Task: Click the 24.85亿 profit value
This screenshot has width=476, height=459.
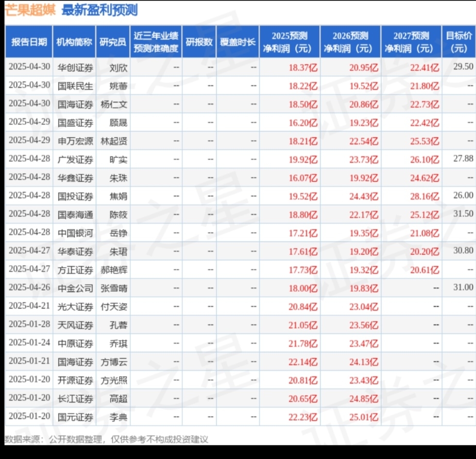Action: (364, 399)
